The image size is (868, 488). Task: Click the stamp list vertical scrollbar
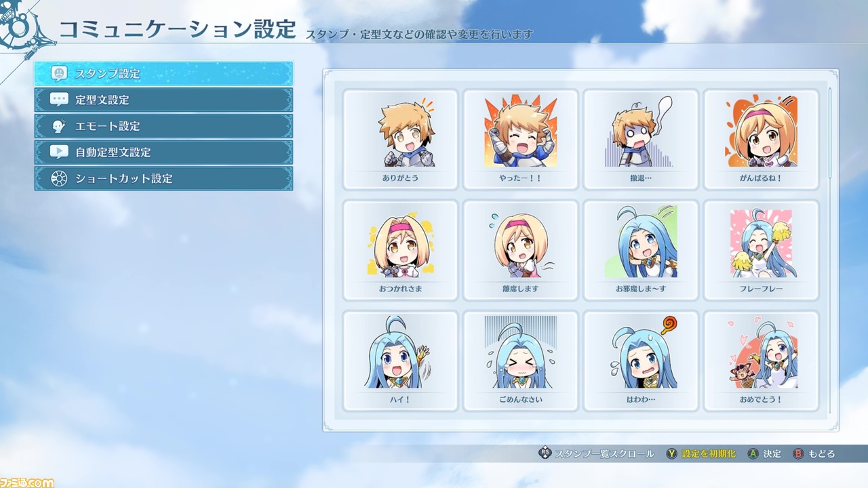click(830, 251)
